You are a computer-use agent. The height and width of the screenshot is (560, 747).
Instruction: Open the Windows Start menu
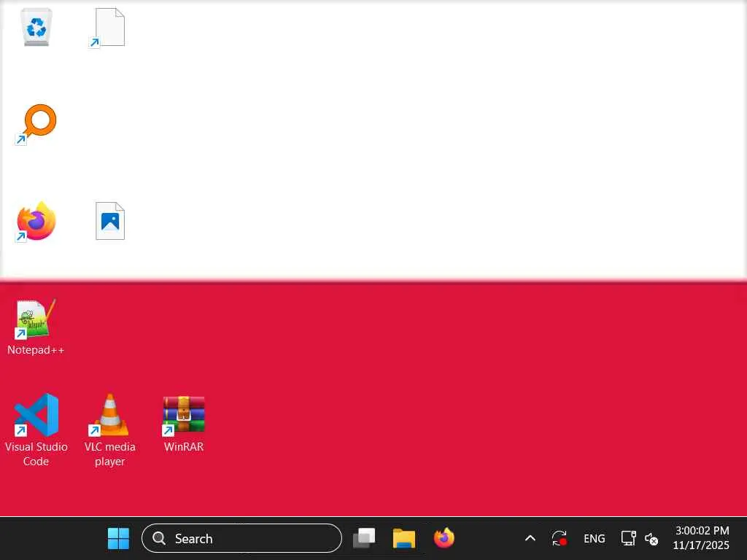[118, 539]
